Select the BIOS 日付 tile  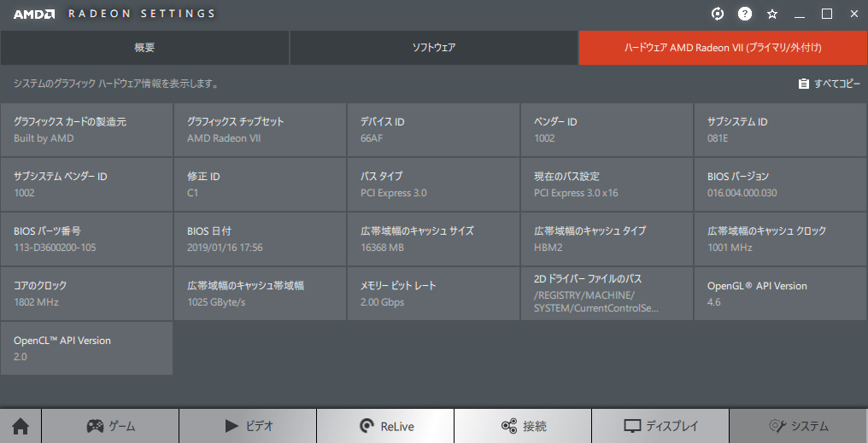point(261,239)
